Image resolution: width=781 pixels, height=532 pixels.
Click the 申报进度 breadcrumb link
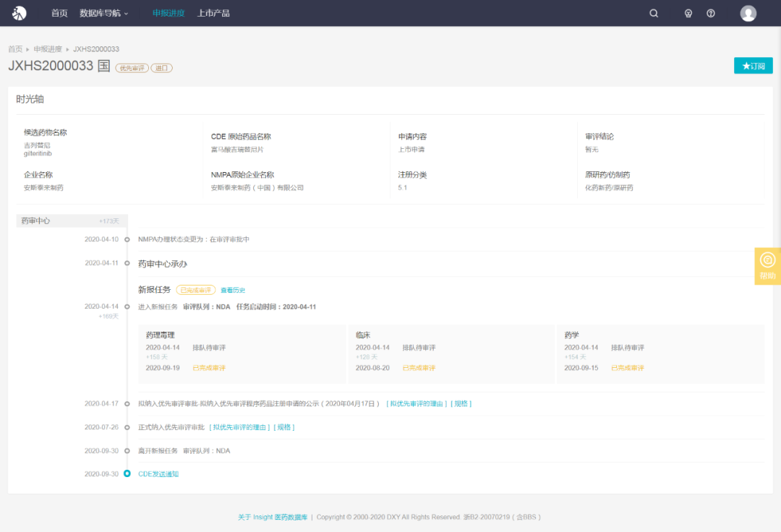(x=48, y=48)
